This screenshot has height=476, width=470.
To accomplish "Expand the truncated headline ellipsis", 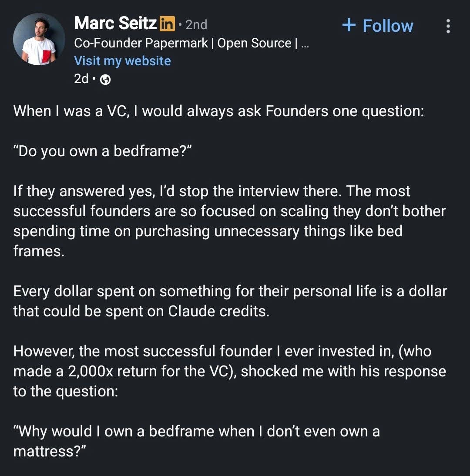I will [305, 44].
